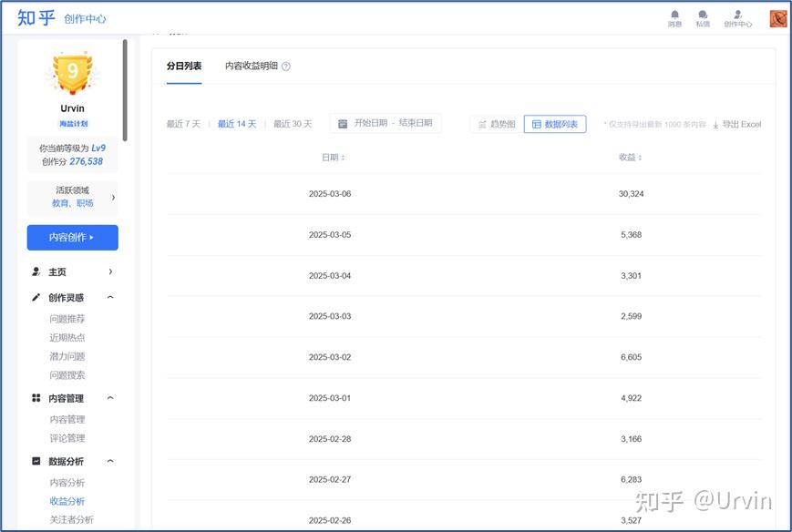
Task: Click the earnings value 2,599
Action: click(632, 316)
